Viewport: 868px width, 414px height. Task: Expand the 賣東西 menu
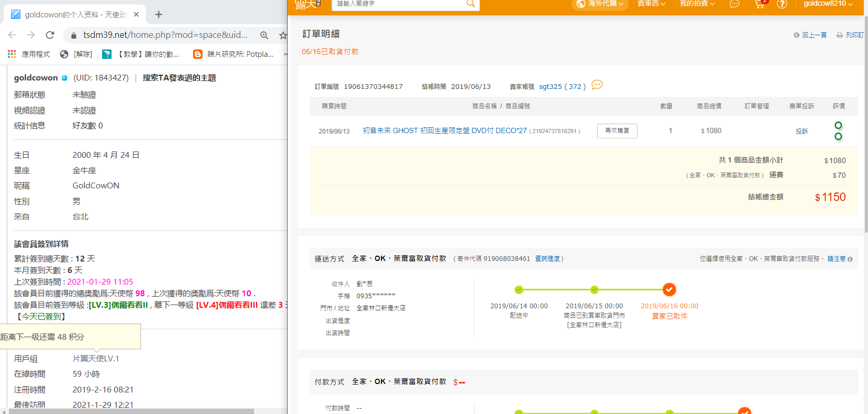651,4
